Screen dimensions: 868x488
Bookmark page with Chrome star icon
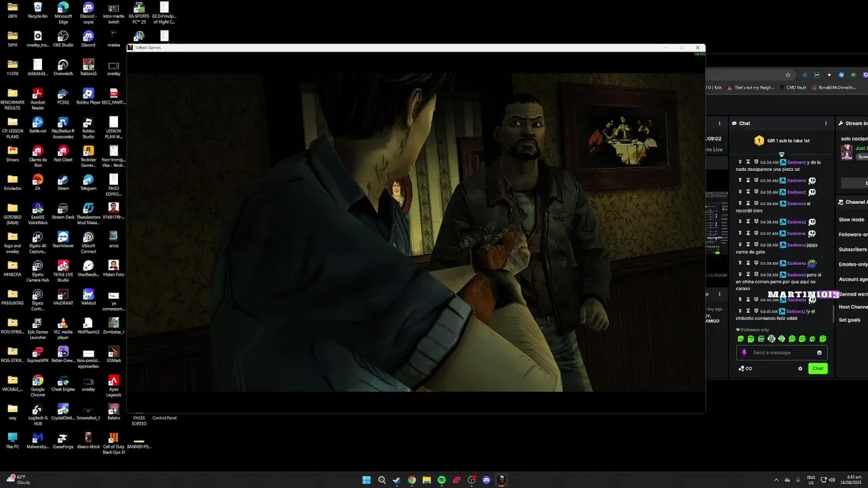tap(788, 75)
